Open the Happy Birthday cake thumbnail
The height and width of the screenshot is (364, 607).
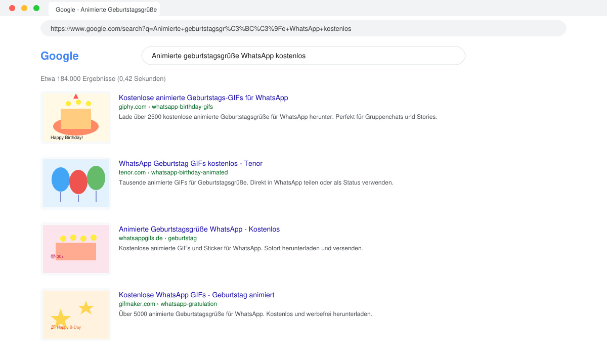click(76, 117)
